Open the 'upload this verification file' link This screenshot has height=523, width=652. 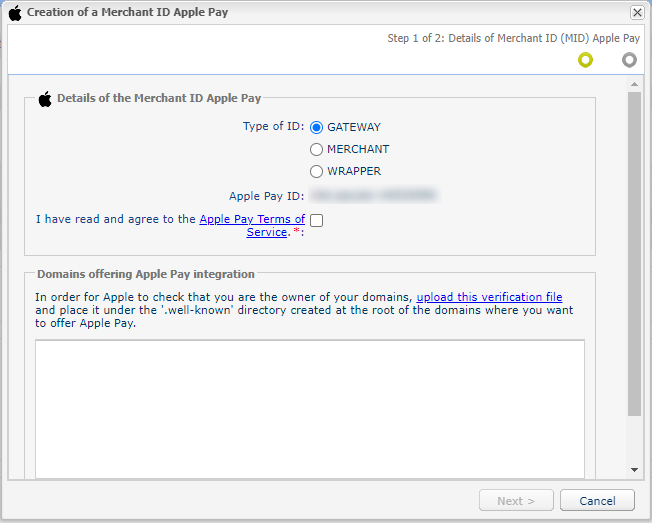pyautogui.click(x=489, y=297)
